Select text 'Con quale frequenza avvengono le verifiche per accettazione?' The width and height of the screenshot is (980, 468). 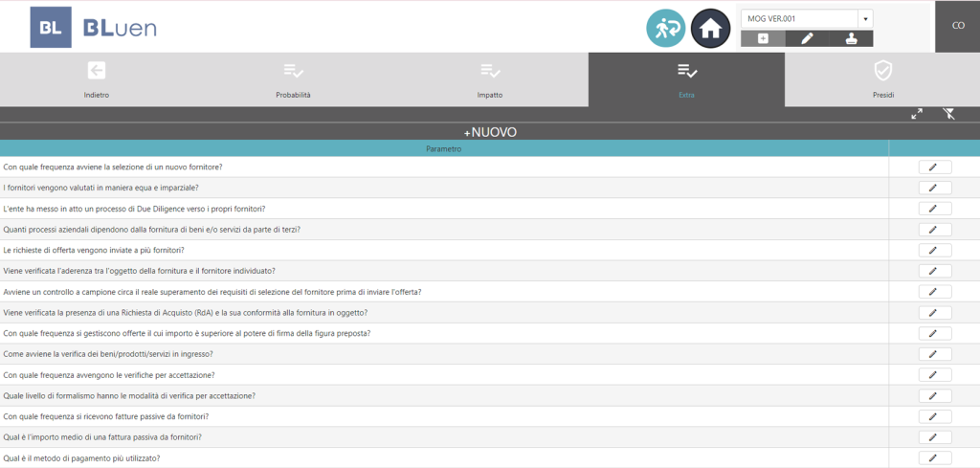pyautogui.click(x=109, y=375)
